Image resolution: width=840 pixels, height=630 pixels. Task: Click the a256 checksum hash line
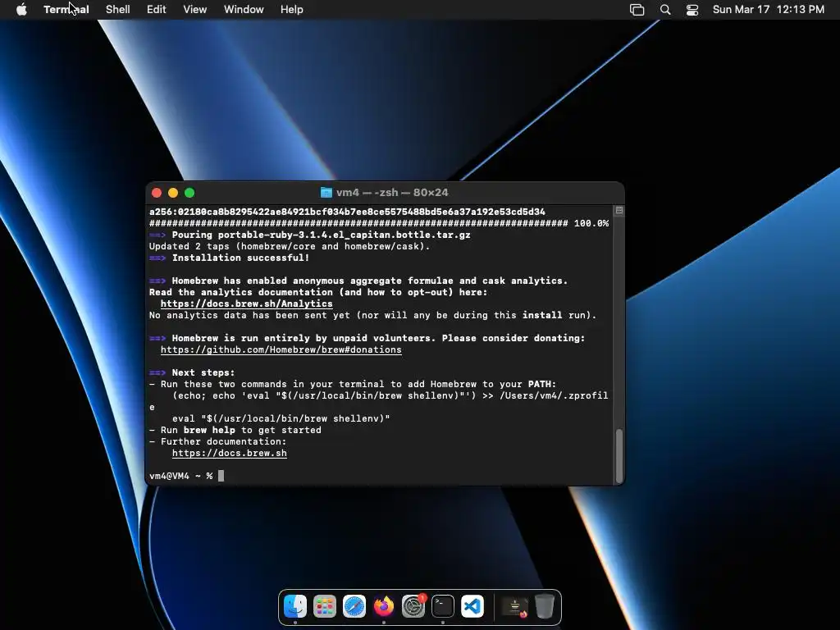pyautogui.click(x=347, y=212)
